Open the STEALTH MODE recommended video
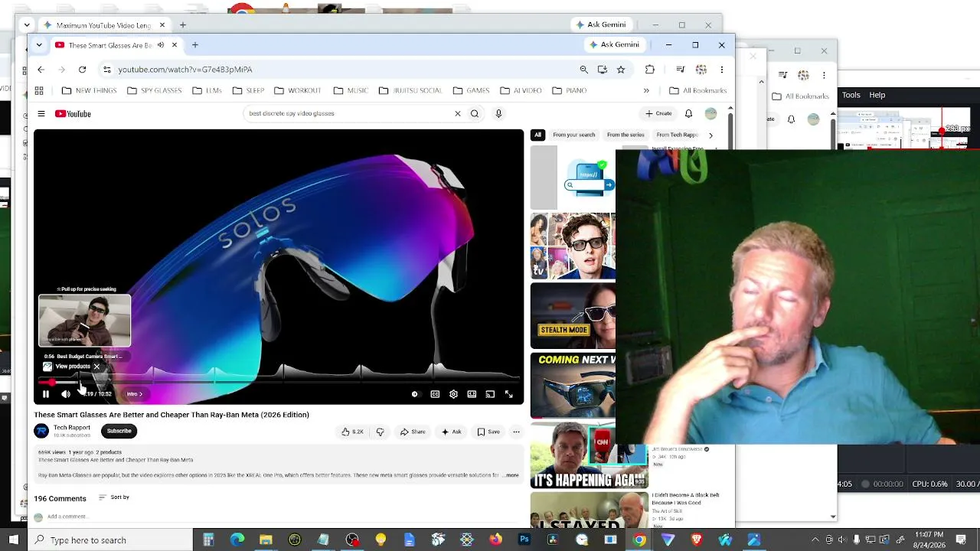 [573, 316]
